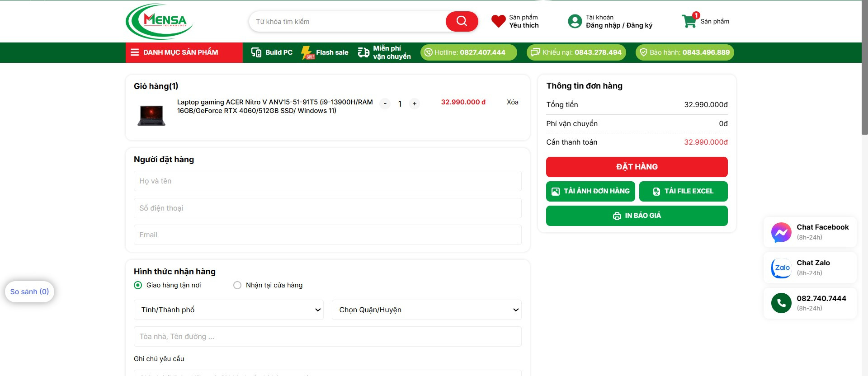868x376 pixels.
Task: Click the Khiếu nại chat icon
Action: pyautogui.click(x=535, y=52)
